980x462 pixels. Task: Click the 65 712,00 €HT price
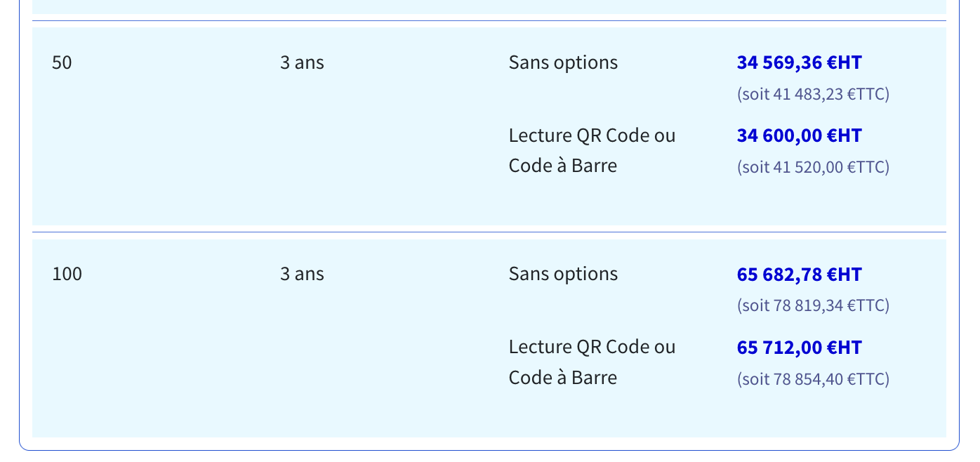pyautogui.click(x=799, y=348)
